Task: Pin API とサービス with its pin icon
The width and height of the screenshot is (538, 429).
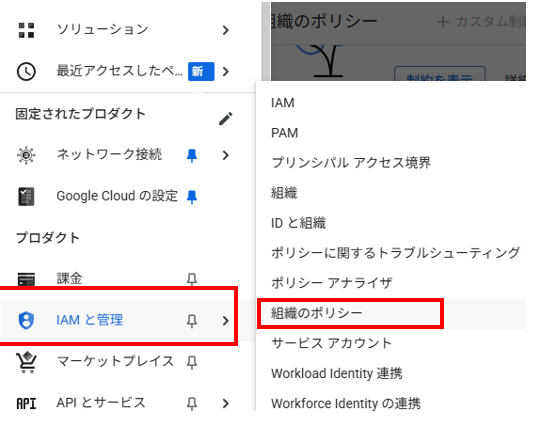Action: 192,404
